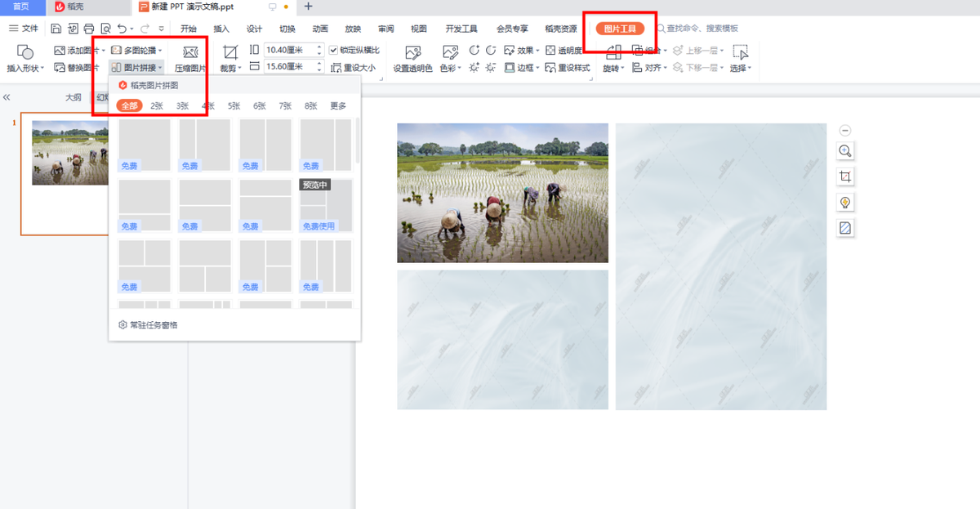Open the undo history dropdown arrow
The height and width of the screenshot is (509, 980).
(x=132, y=29)
